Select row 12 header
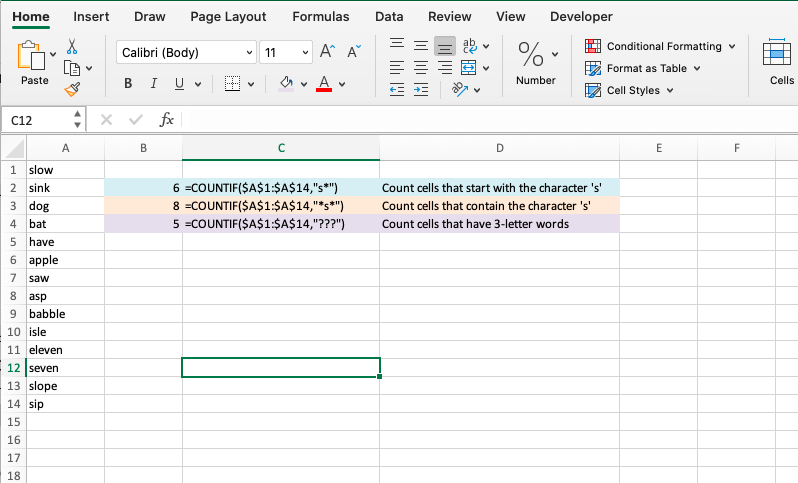The width and height of the screenshot is (798, 483). click(x=14, y=368)
